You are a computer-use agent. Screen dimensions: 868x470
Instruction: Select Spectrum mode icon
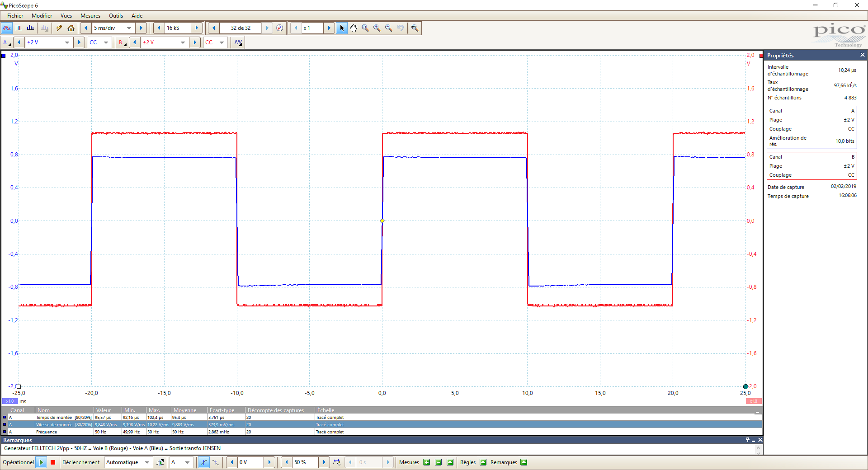pyautogui.click(x=30, y=28)
